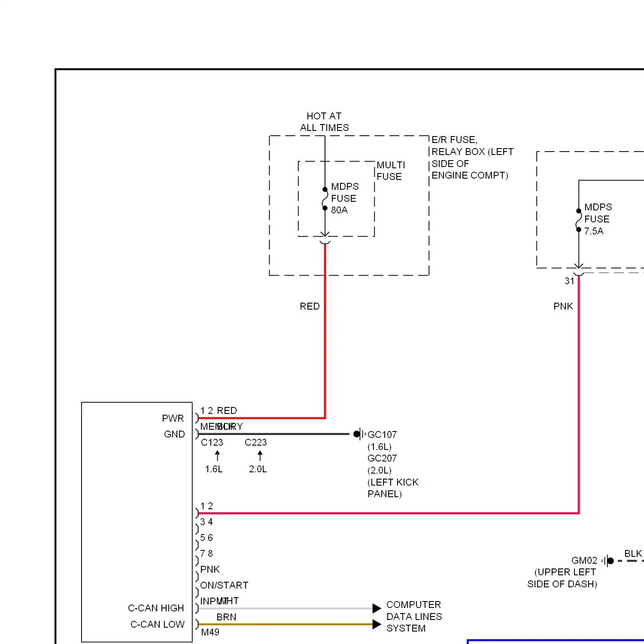Click the 3 4 pin number label
This screenshot has height=644, width=644.
[x=207, y=522]
